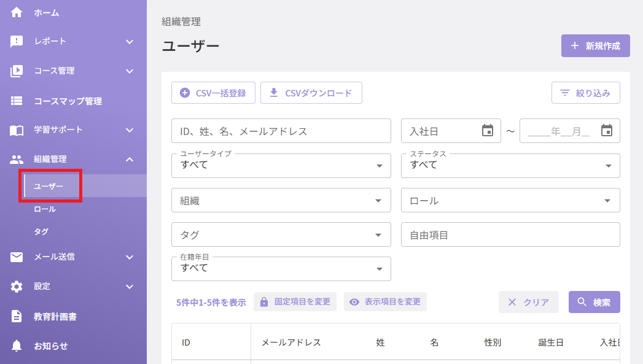Open 教育計画書 in the sidebar
This screenshot has width=643, height=364.
(x=55, y=317)
